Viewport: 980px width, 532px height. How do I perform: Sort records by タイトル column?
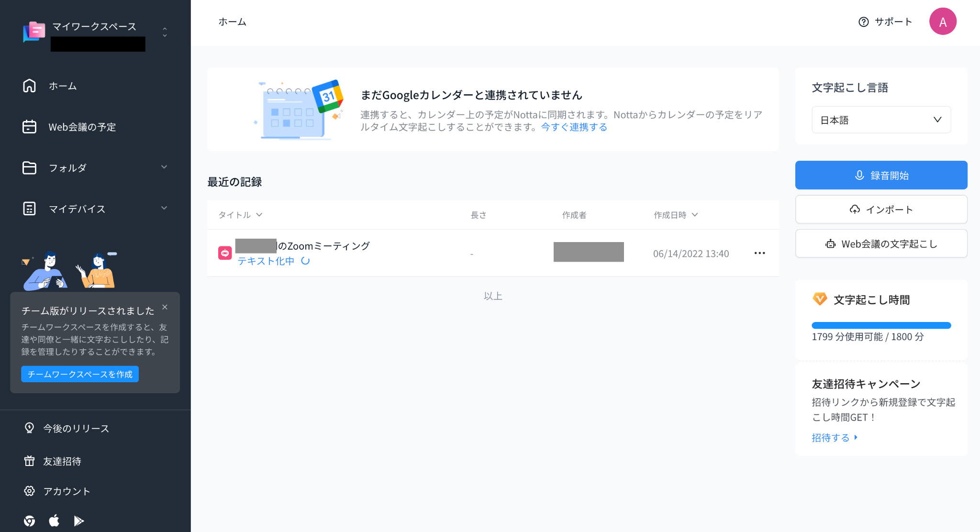pyautogui.click(x=240, y=215)
